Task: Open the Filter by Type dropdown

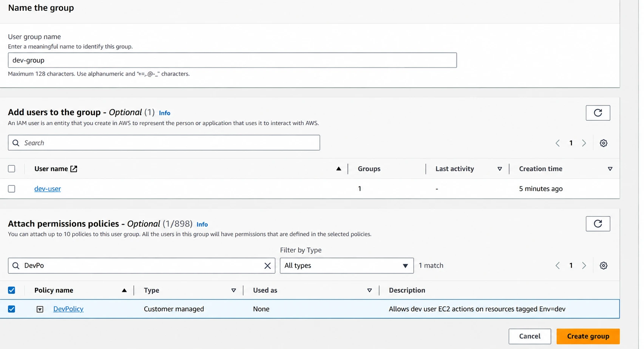Action: point(347,265)
